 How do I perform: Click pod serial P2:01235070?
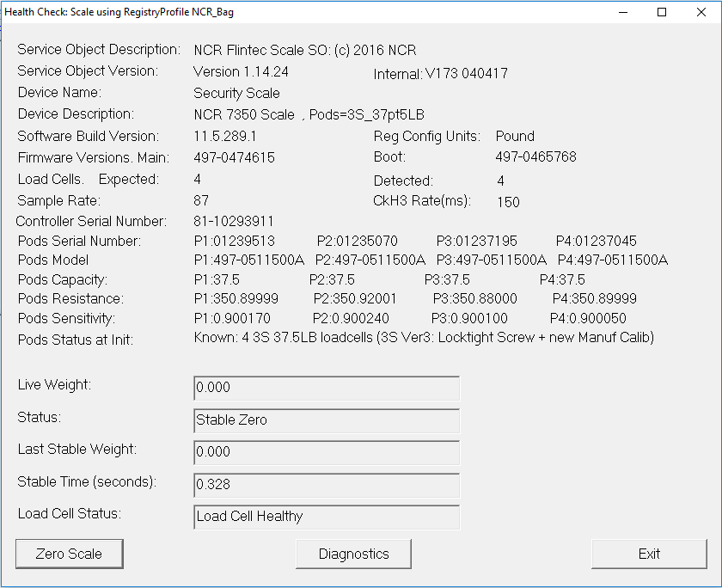358,241
